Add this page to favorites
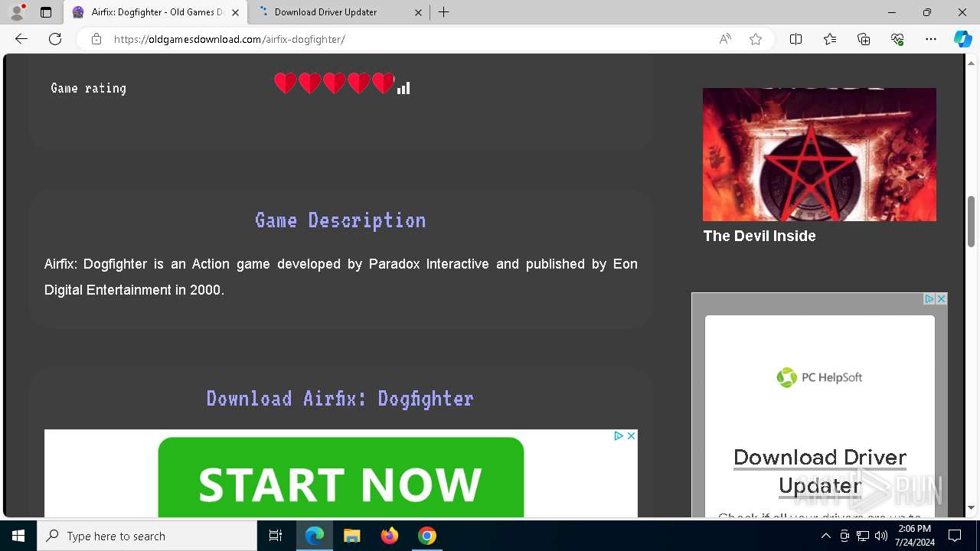This screenshot has height=551, width=980. point(756,39)
